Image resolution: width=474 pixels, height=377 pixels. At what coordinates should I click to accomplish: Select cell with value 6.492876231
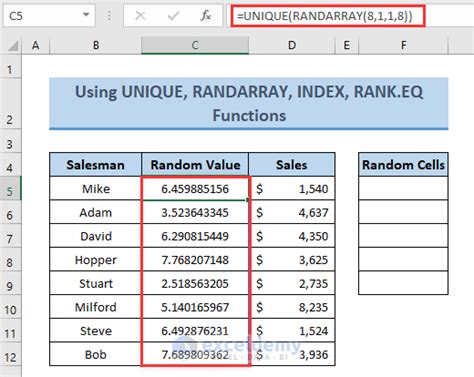click(195, 331)
